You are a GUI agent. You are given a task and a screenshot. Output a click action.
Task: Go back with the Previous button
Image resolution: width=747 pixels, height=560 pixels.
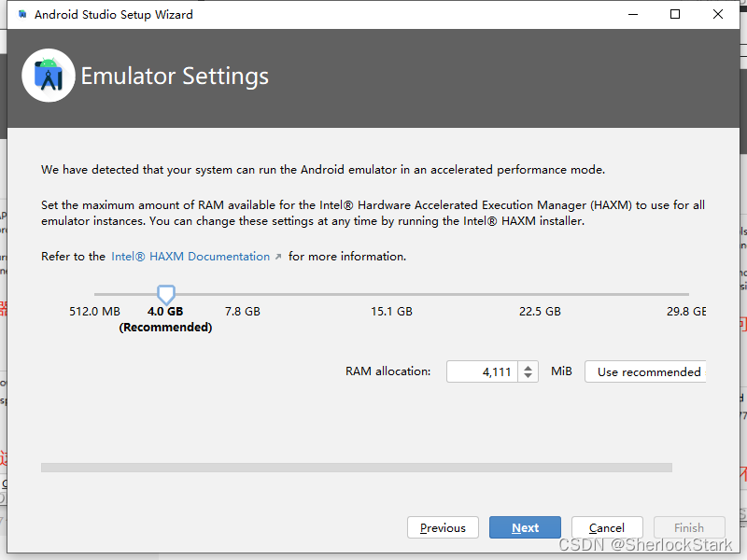443,527
